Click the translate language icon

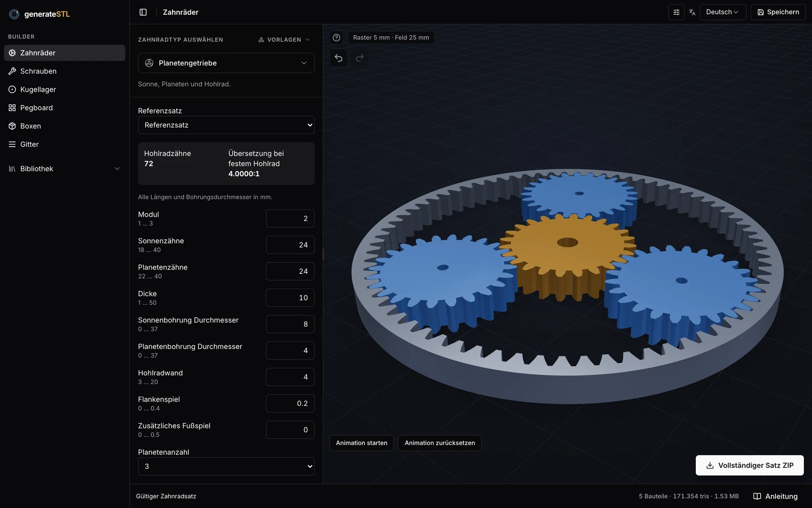pos(692,12)
